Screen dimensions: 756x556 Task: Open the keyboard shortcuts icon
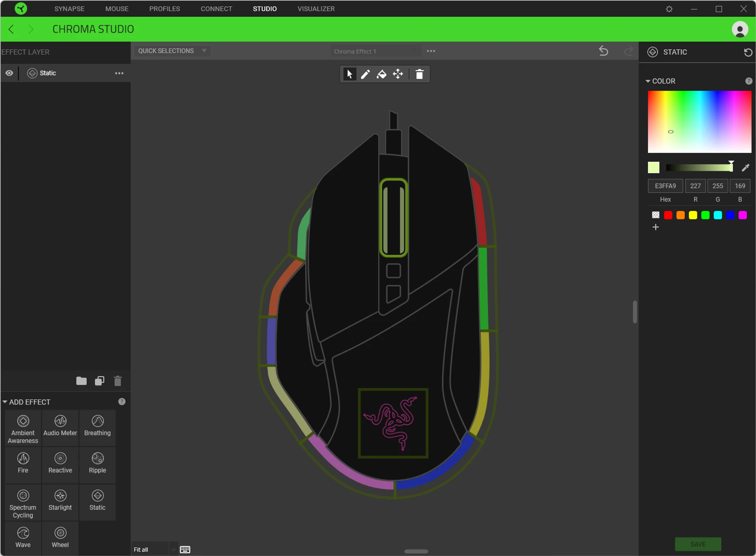pyautogui.click(x=185, y=550)
